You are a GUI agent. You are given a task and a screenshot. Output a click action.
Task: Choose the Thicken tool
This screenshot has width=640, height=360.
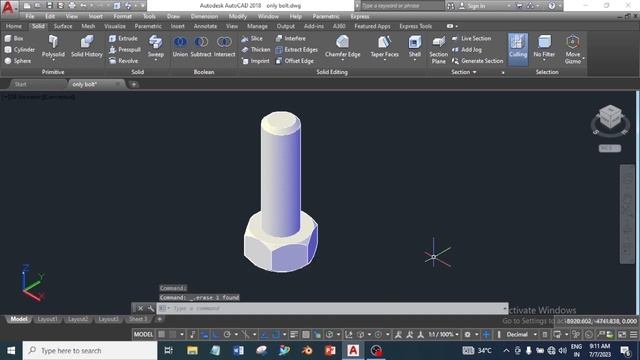tap(256, 49)
